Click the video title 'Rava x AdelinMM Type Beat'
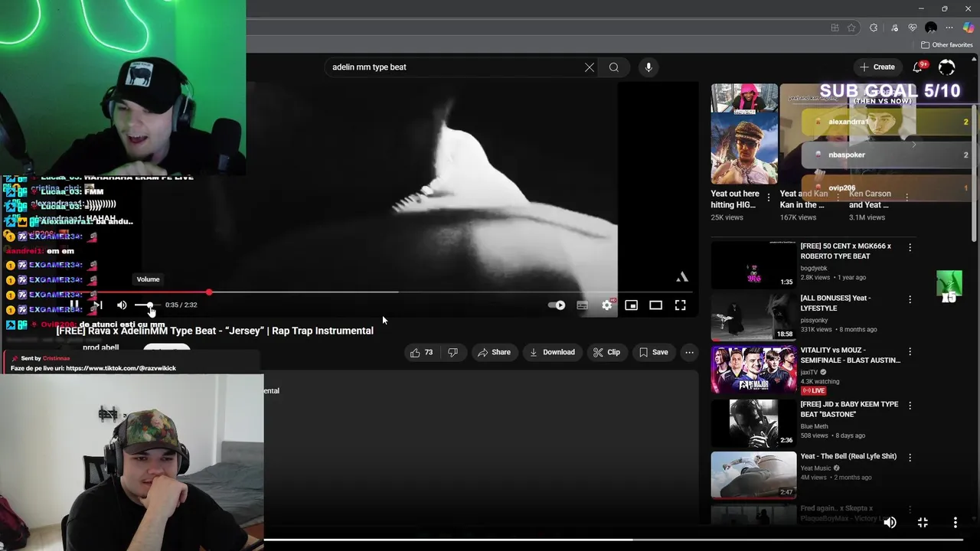The image size is (980, 551). coord(214,331)
